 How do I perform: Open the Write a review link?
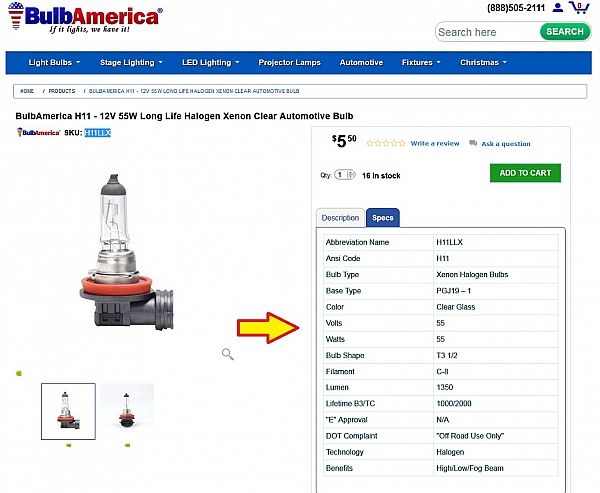(x=435, y=144)
